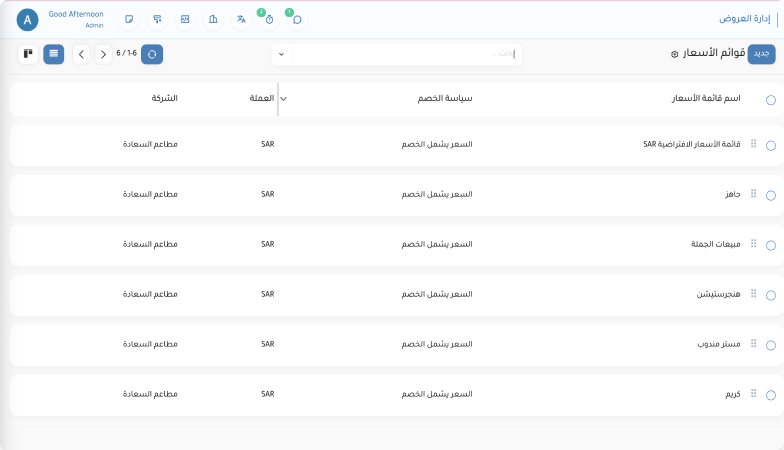
Task: Select the كريم pricelist row checkbox
Action: tap(770, 395)
